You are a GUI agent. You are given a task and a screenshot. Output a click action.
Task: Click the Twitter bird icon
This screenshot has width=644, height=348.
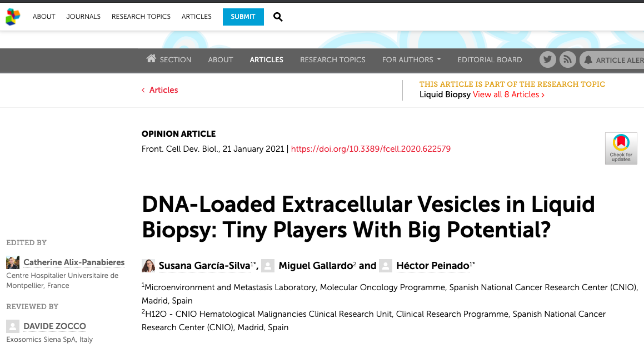click(x=547, y=60)
